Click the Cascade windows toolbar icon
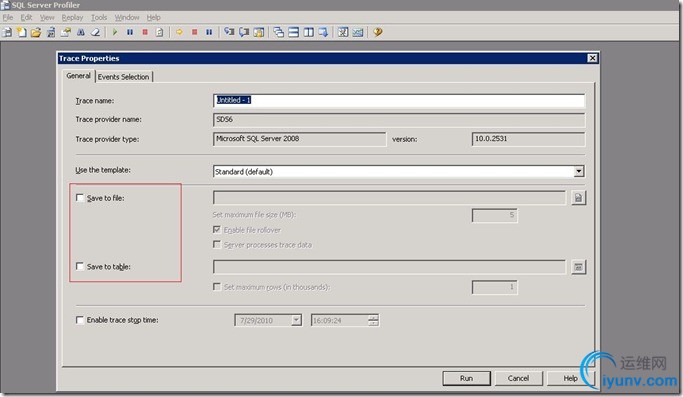The height and width of the screenshot is (397, 683). tap(279, 32)
